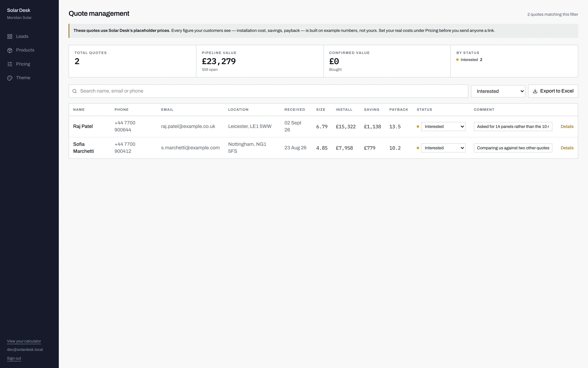Click the Confirmed Value £0 figure
Screen dimensions: 588x368
point(334,61)
